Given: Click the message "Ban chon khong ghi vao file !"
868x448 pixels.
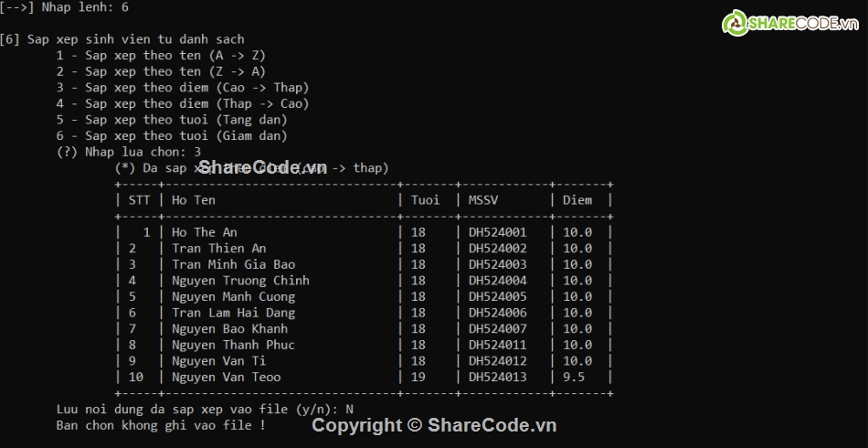Looking at the screenshot, I should pyautogui.click(x=161, y=425).
